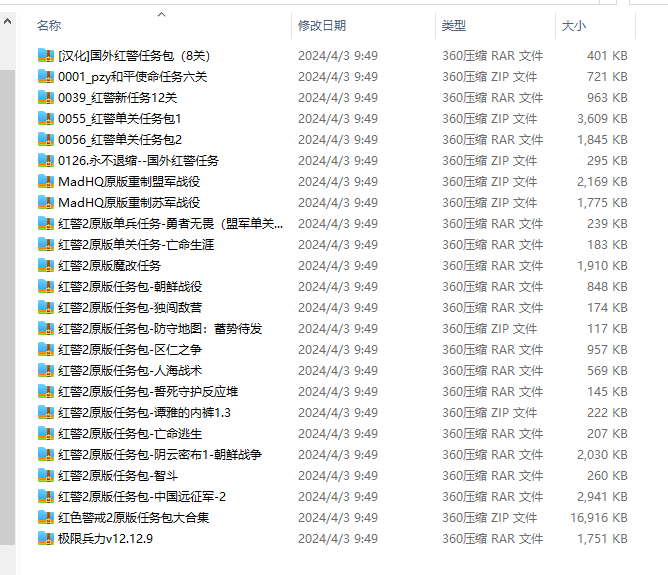
Task: Select the icon of MadHQ原版重制盟军战役
Action: click(x=45, y=181)
